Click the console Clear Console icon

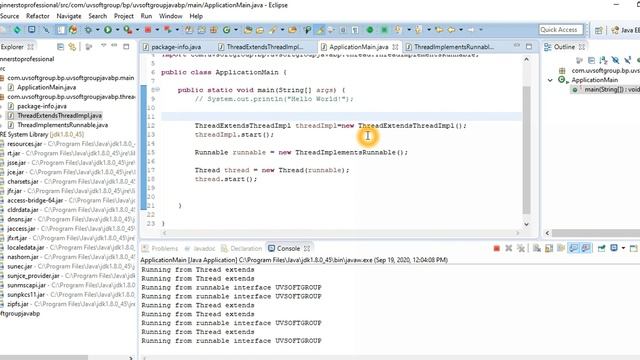(x=537, y=248)
